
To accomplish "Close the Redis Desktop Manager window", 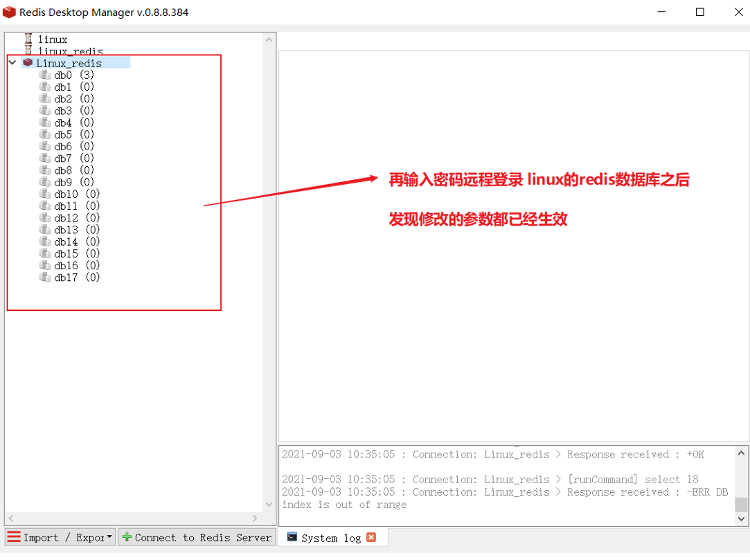I will (x=738, y=12).
